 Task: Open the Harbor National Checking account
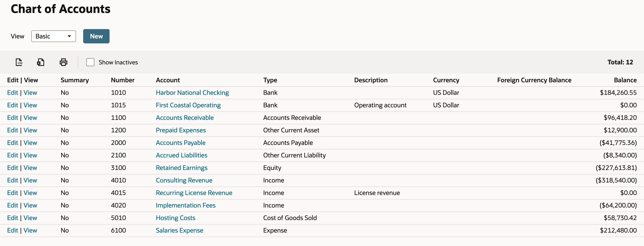(192, 93)
